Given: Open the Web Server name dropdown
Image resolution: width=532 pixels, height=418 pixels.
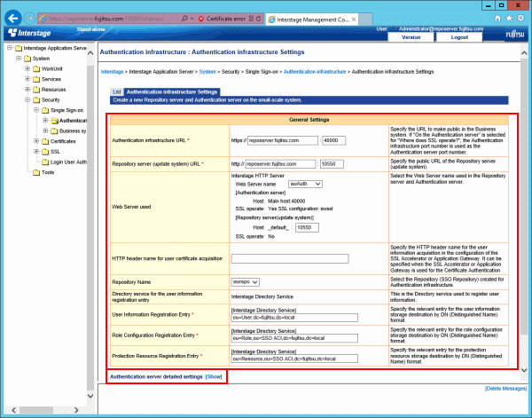Looking at the screenshot, I should point(305,184).
